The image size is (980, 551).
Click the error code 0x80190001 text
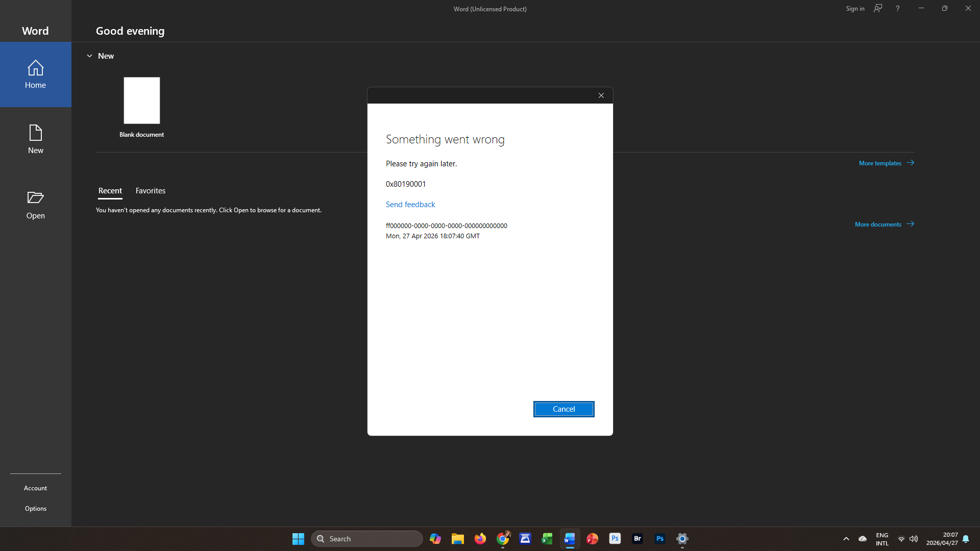(406, 184)
